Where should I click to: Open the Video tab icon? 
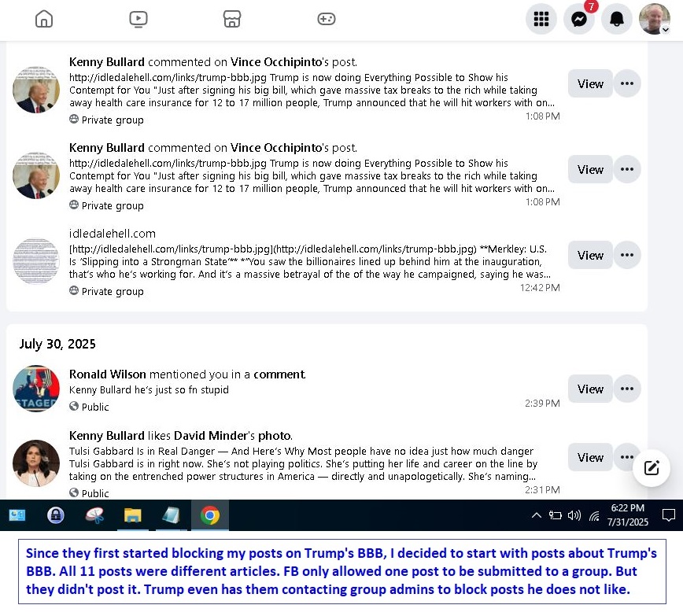138,20
